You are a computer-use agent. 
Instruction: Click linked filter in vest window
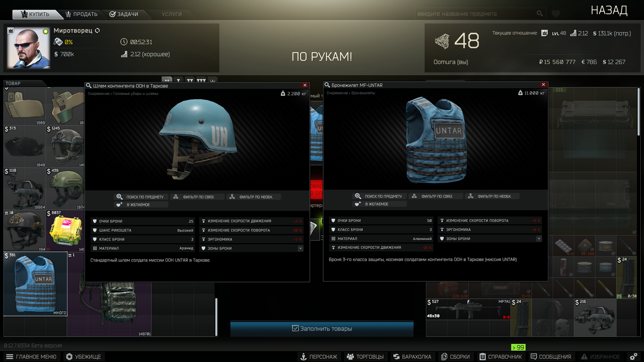[436, 196]
